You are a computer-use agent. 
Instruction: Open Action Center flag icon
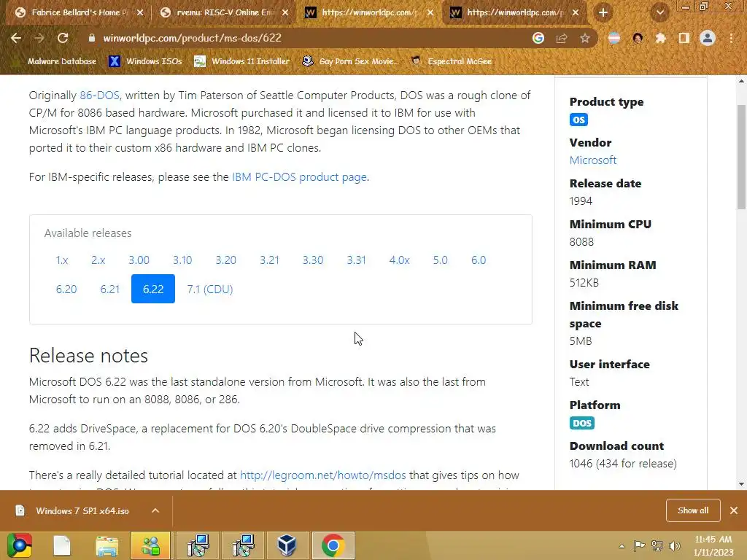pyautogui.click(x=639, y=545)
